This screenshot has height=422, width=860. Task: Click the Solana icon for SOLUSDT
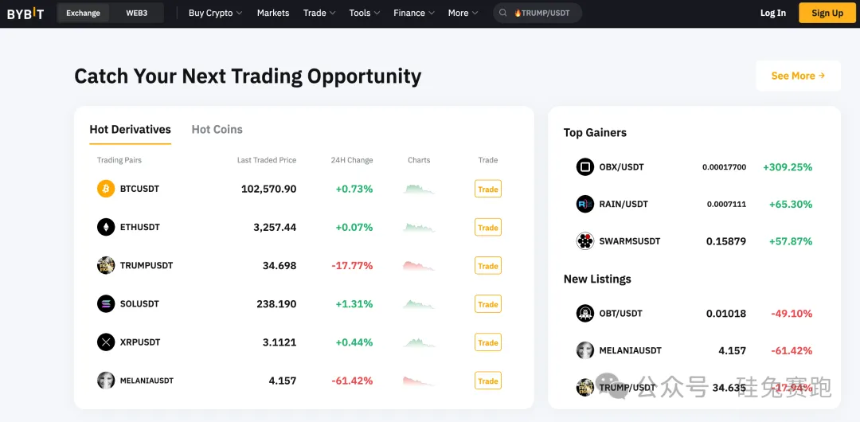point(106,303)
